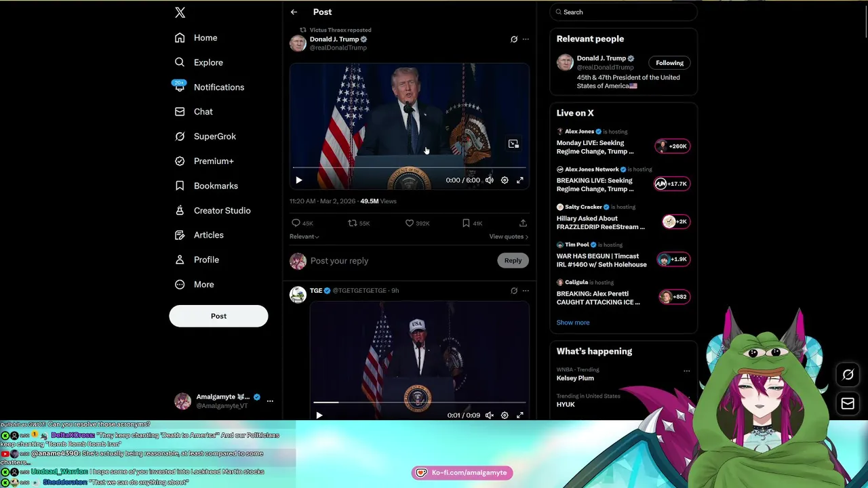Repost the post showing 55K reposts
This screenshot has height=488, width=868.
pos(359,223)
